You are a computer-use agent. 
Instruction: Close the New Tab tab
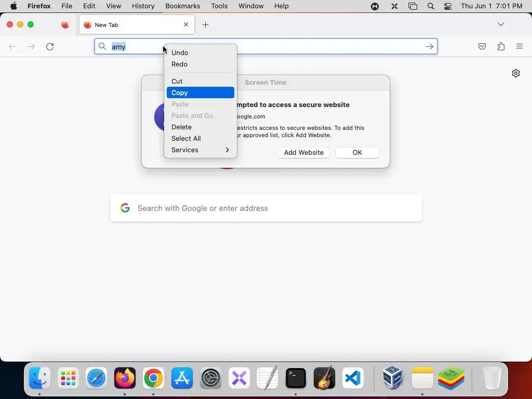point(186,24)
